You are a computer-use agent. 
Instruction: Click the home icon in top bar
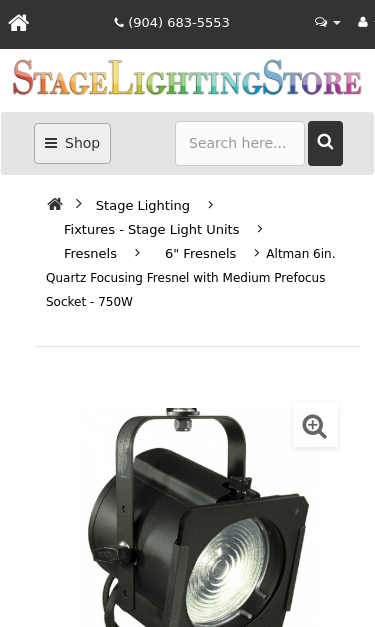tap(19, 23)
